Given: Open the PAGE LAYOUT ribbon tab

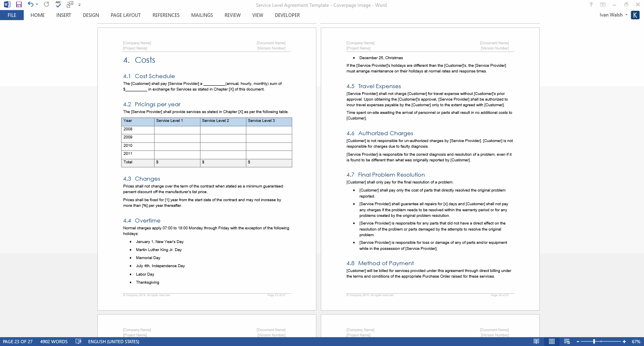Looking at the screenshot, I should tap(126, 15).
